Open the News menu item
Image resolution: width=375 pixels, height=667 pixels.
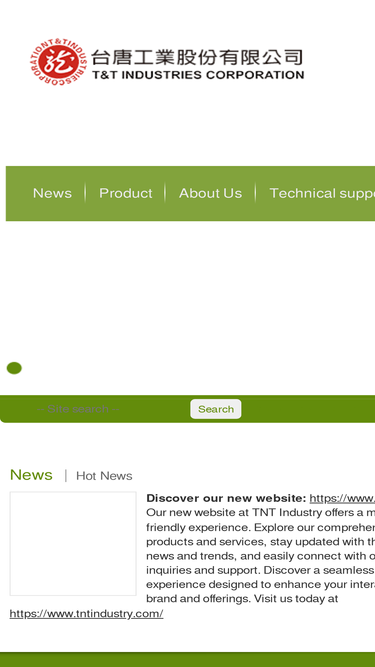tap(52, 193)
